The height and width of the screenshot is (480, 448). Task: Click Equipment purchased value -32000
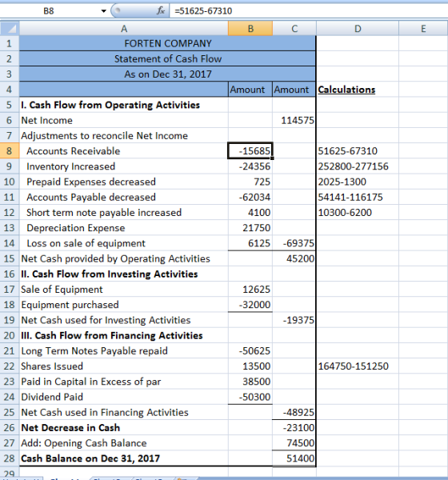(x=254, y=305)
